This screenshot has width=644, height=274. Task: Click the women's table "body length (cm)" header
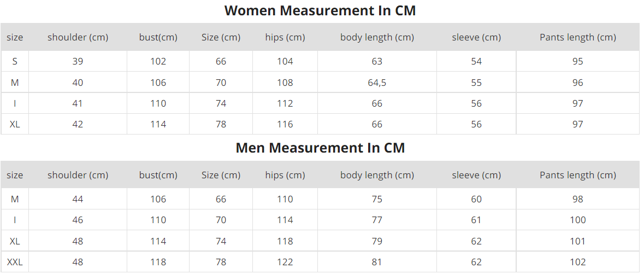coord(377,37)
